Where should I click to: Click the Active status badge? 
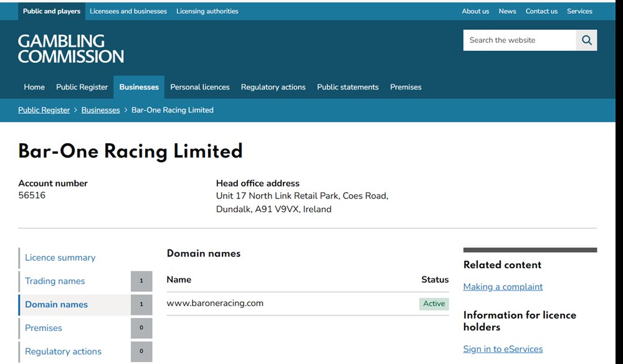[x=434, y=304]
